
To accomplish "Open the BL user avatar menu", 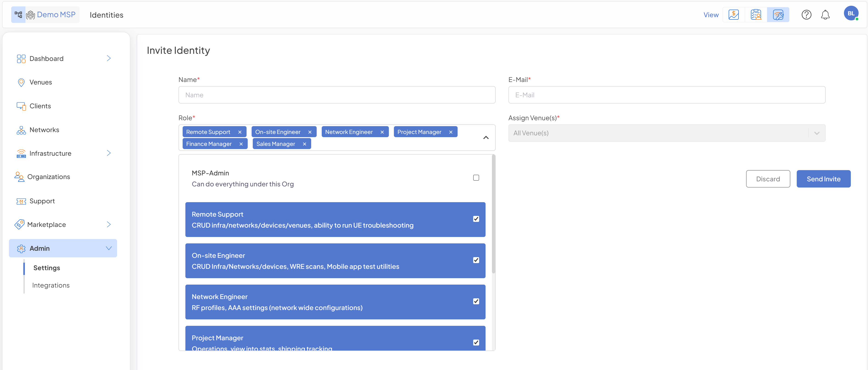I will click(851, 14).
